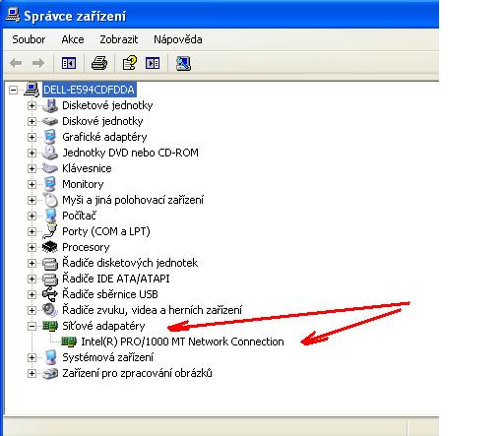This screenshot has height=436, width=504.
Task: Click the speaker icon for sound controllers
Action: 50,310
